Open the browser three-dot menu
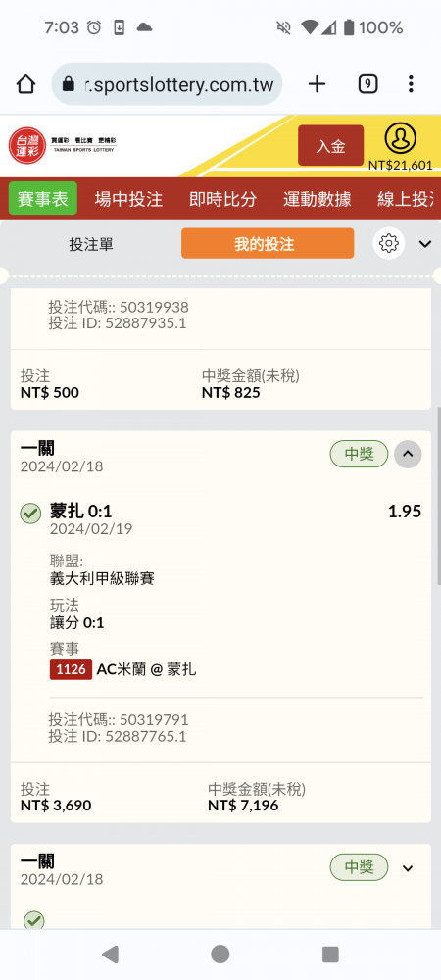The image size is (441, 980). tap(411, 83)
